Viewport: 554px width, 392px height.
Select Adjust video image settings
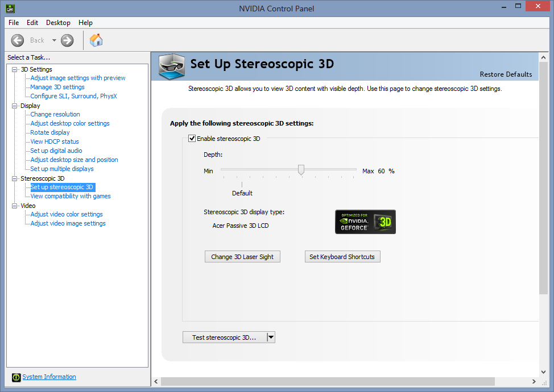[x=68, y=224]
